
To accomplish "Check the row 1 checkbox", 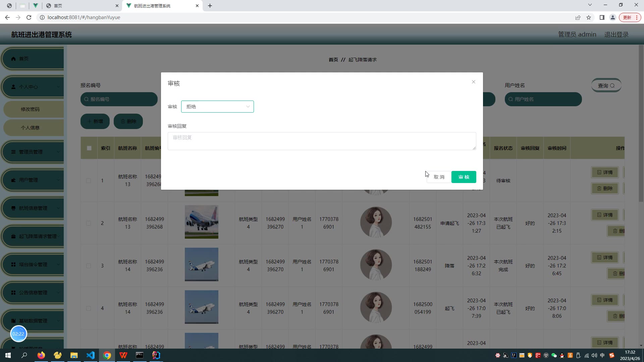I will 89,181.
